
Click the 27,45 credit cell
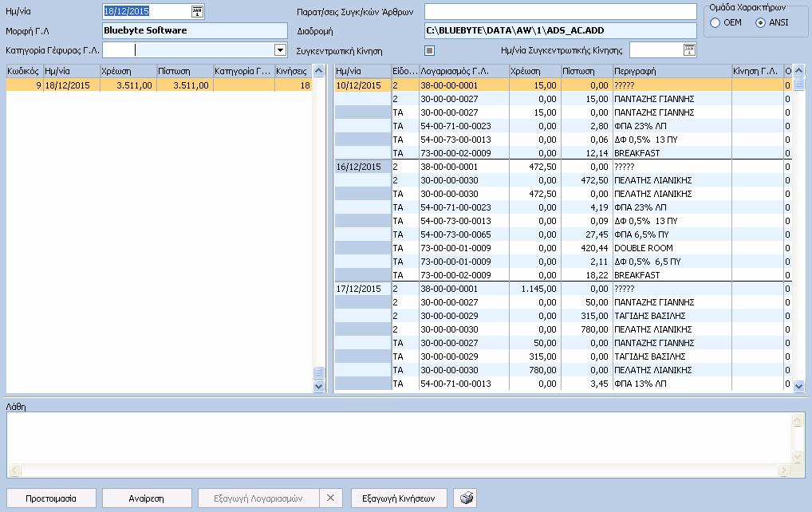click(587, 234)
